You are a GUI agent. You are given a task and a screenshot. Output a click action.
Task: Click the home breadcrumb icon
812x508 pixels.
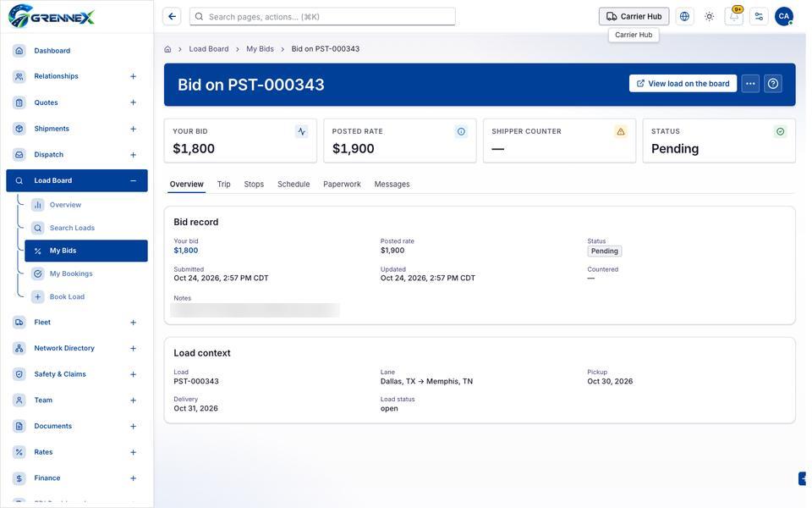[167, 49]
